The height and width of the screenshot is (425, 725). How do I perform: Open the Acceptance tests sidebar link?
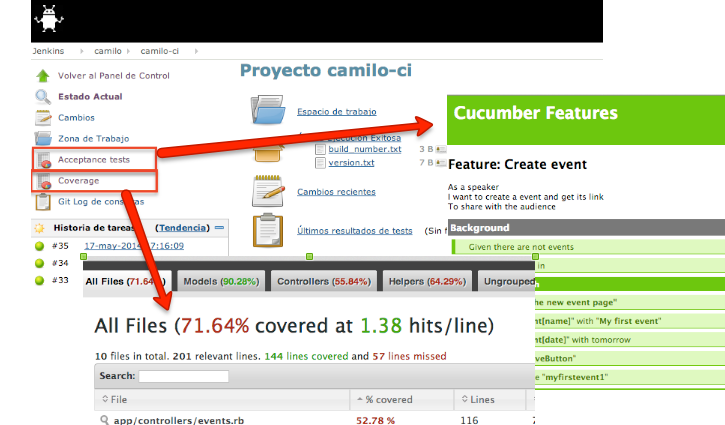[92, 160]
